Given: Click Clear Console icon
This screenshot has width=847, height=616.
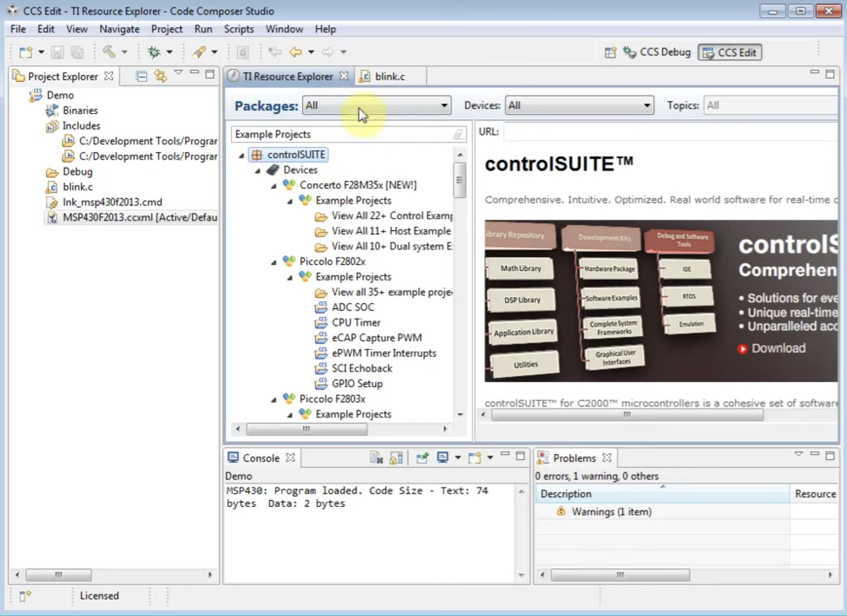Looking at the screenshot, I should [x=376, y=458].
